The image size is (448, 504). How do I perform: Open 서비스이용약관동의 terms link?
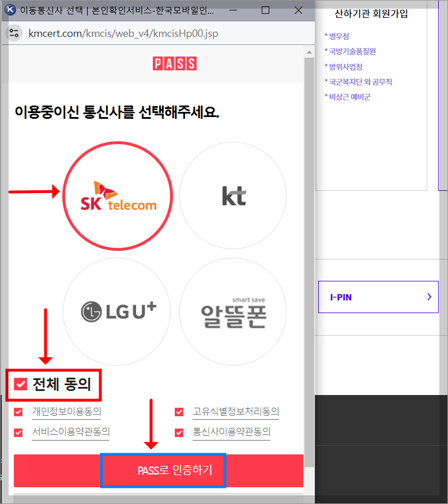point(71,432)
